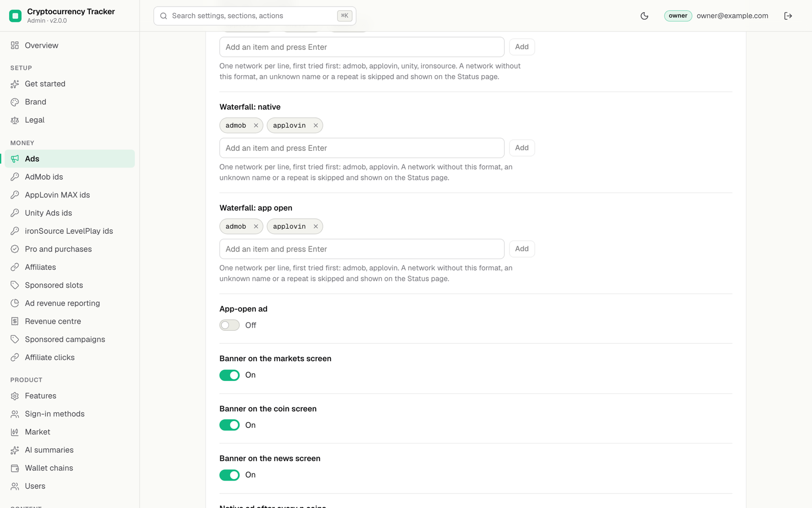Click Add next to the topmost item field
The height and width of the screenshot is (508, 812).
522,47
